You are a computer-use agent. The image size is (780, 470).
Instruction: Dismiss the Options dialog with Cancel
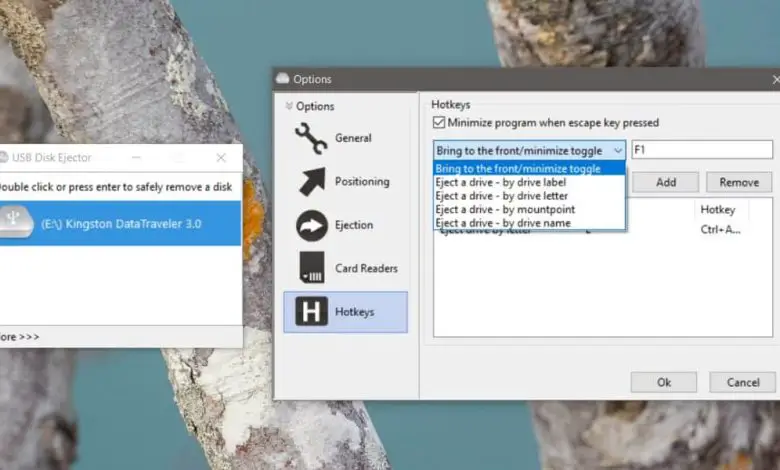click(743, 382)
